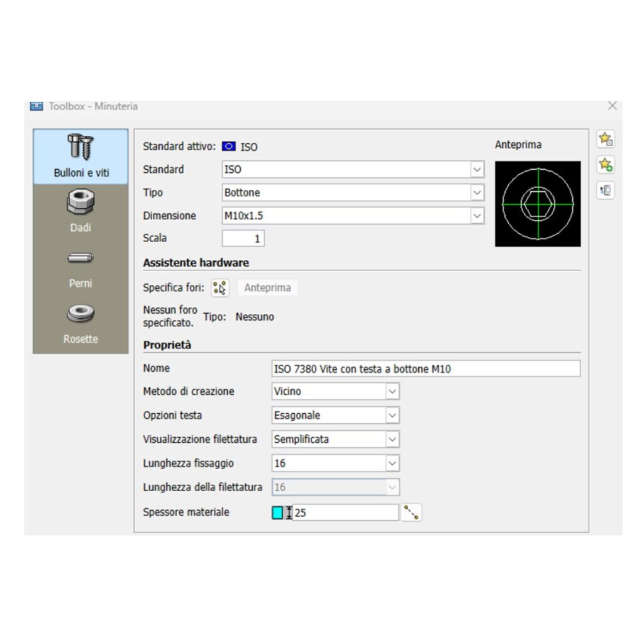Click the thickness arrow icon beside the swatch
The width and height of the screenshot is (644, 644).
click(x=289, y=513)
